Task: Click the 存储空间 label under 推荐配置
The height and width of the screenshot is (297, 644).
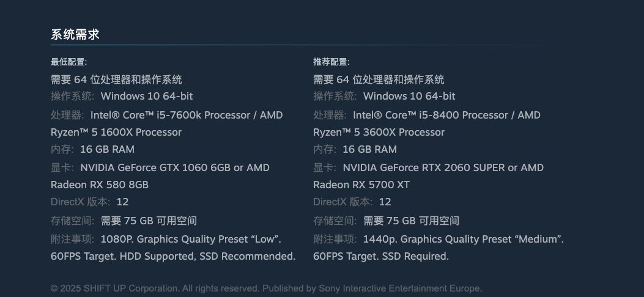Action: click(x=335, y=221)
